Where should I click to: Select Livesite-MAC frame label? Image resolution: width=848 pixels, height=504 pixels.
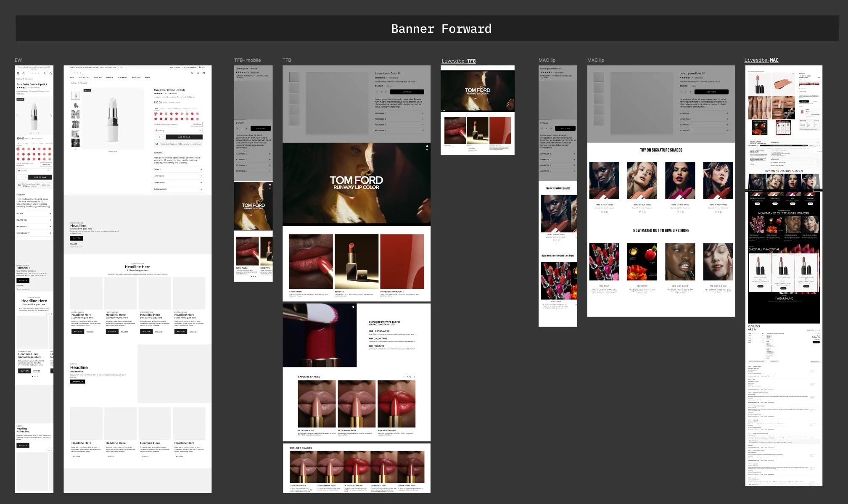pyautogui.click(x=761, y=60)
